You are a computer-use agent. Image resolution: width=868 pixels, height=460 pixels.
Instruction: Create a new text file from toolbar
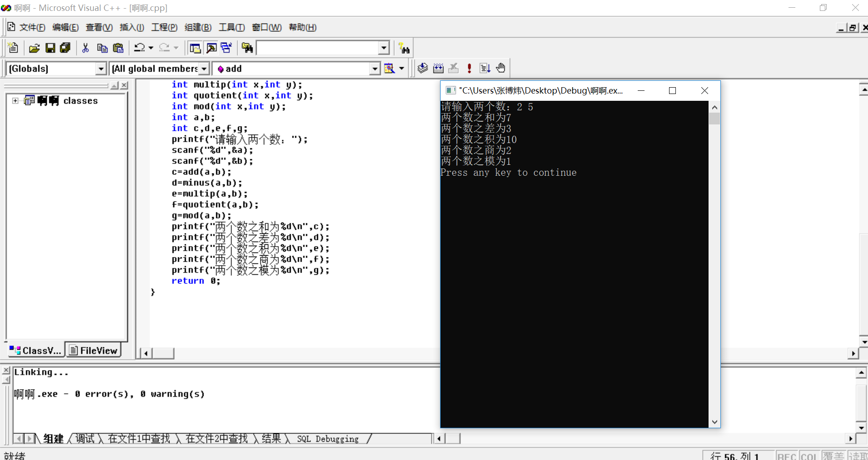(13, 48)
